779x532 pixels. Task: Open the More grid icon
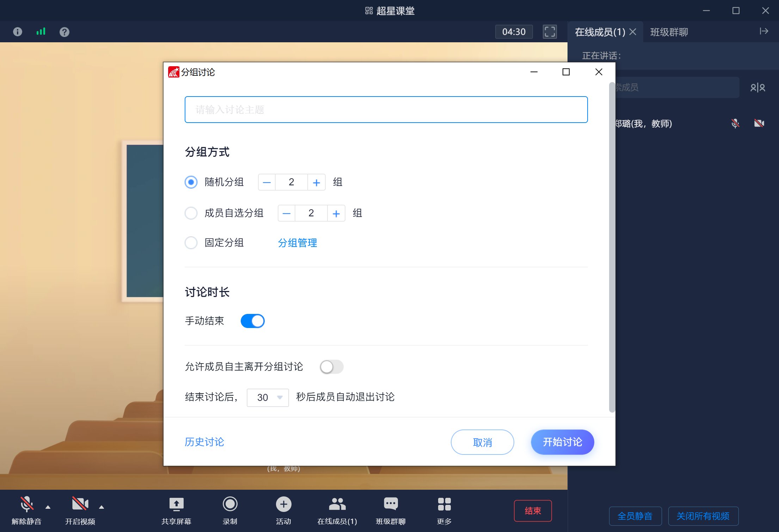point(444,504)
